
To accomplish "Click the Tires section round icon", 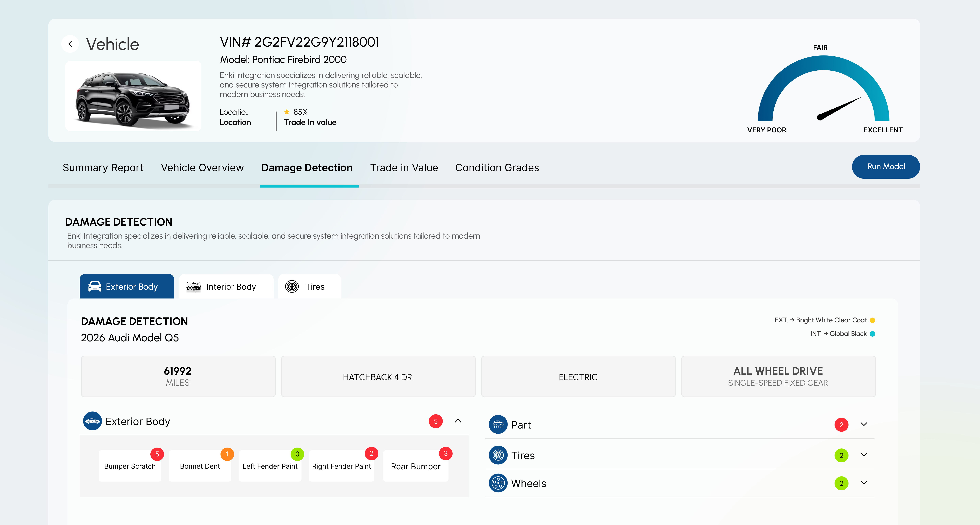I will tap(498, 455).
